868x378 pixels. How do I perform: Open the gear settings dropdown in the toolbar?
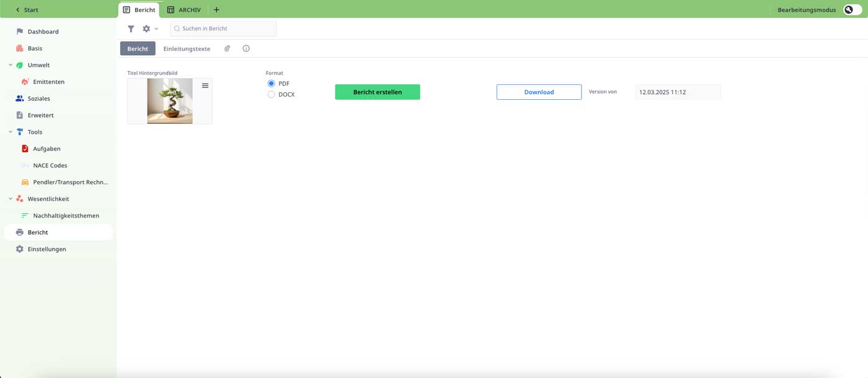pyautogui.click(x=148, y=29)
